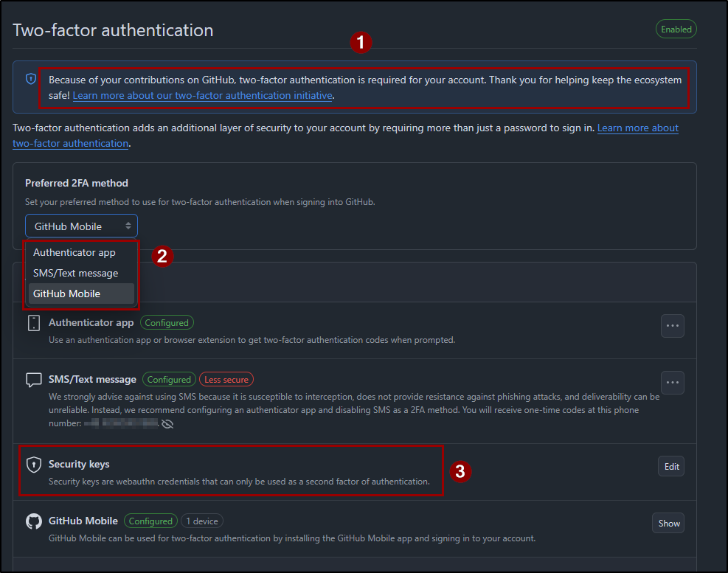Click the shield icon next to Security keys
Screen dimensions: 728x573
(x=34, y=465)
